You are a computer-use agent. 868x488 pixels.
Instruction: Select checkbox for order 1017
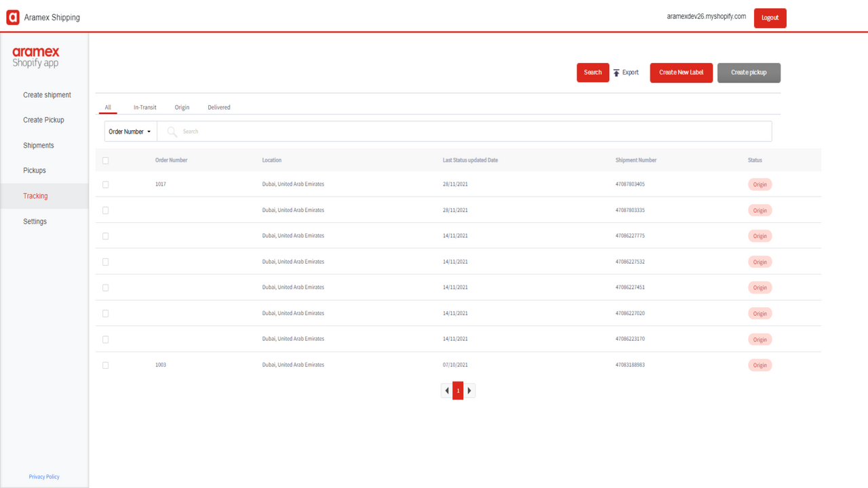coord(105,184)
